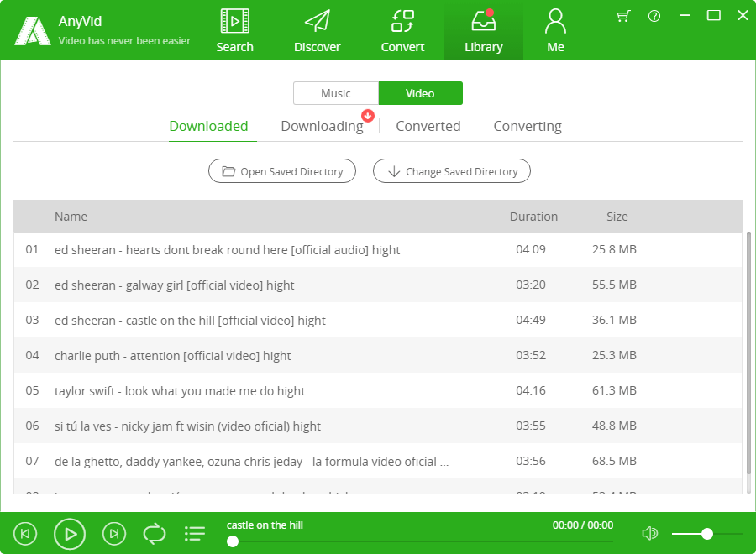Viewport: 756px width, 554px height.
Task: Switch to the Music toggle
Action: [x=336, y=93]
